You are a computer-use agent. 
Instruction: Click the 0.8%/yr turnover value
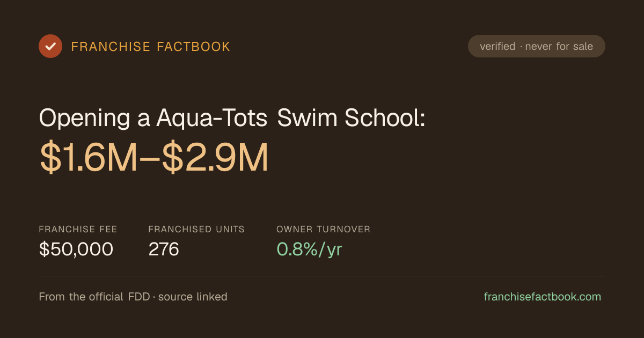(309, 249)
